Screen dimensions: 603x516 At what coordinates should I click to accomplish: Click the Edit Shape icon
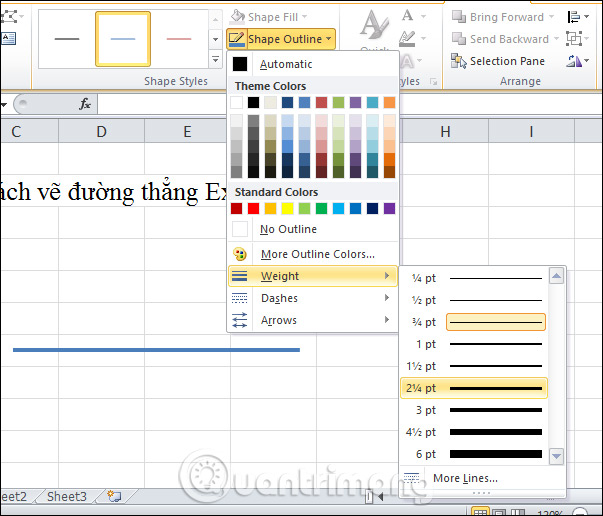(9, 17)
